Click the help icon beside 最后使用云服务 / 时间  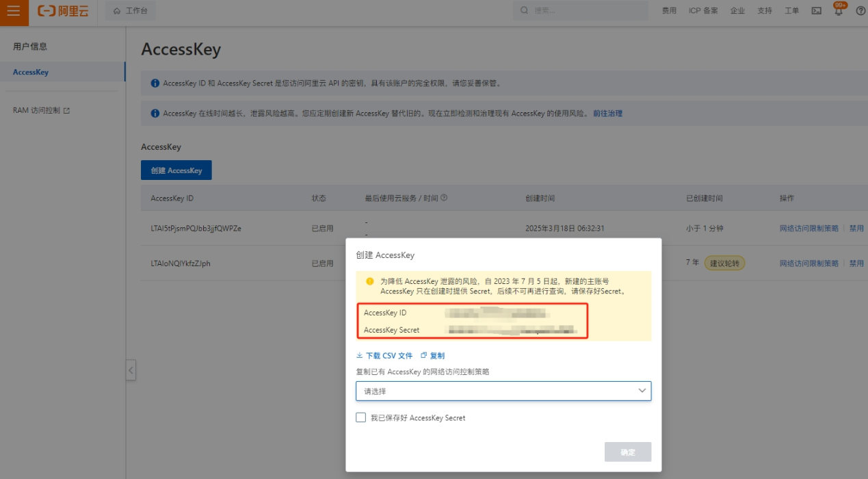coord(444,198)
